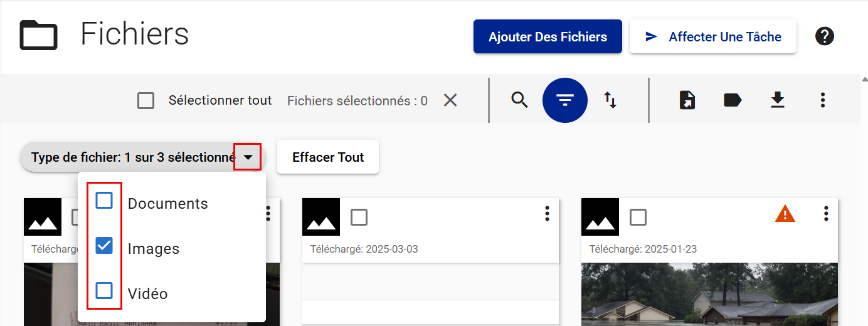Image resolution: width=868 pixels, height=326 pixels.
Task: Clear file selection with X icon
Action: 450,100
